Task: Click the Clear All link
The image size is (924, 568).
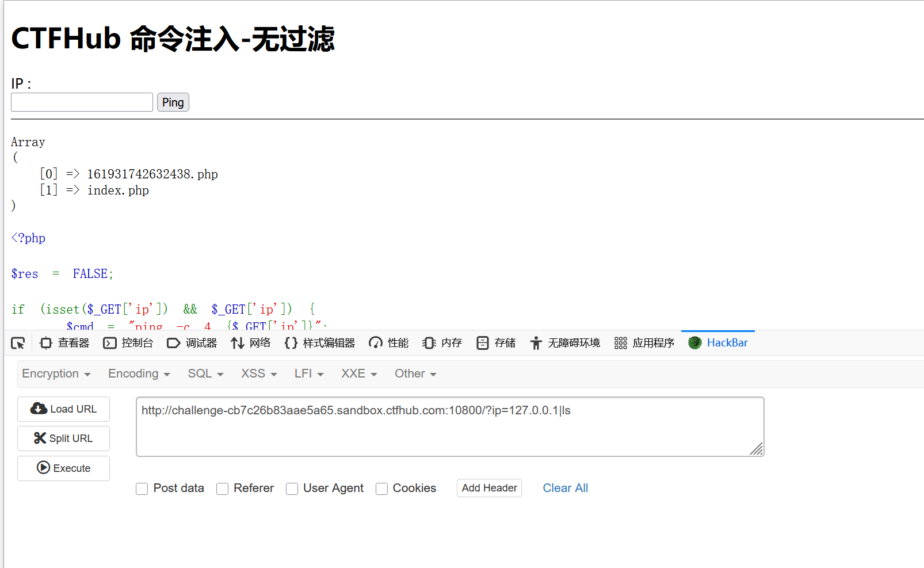Action: click(565, 488)
